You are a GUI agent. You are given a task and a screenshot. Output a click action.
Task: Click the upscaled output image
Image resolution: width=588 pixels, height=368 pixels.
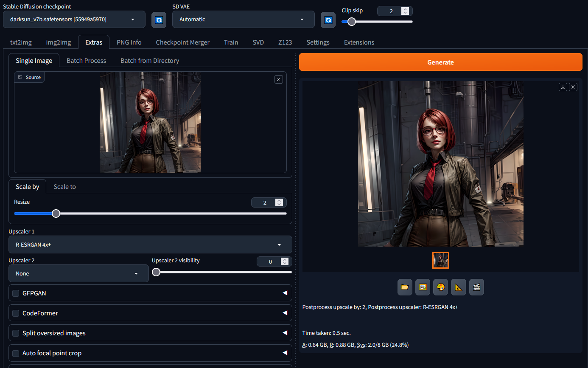tap(441, 164)
